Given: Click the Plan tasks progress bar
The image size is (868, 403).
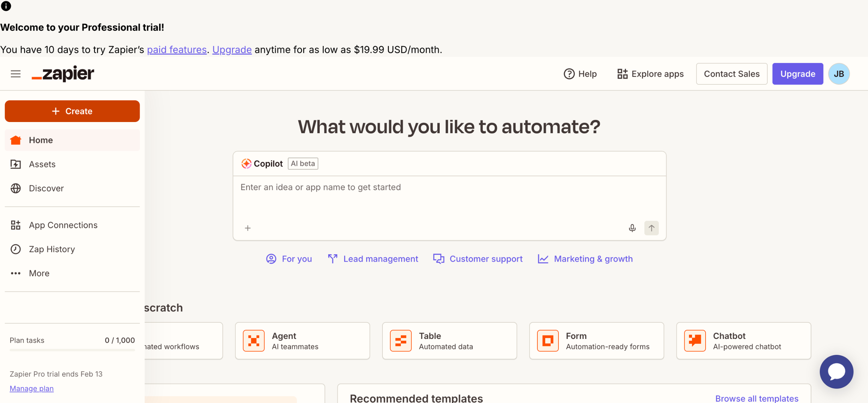Looking at the screenshot, I should [x=72, y=350].
